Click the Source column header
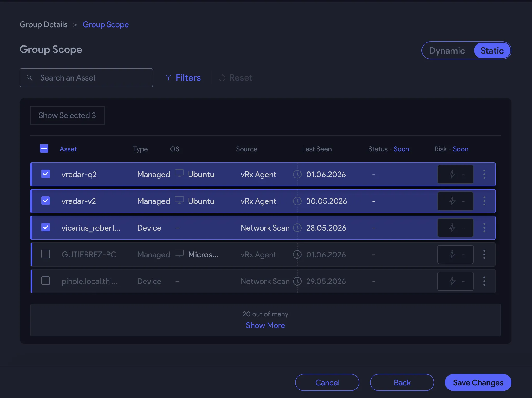This screenshot has height=398, width=532. tap(246, 149)
